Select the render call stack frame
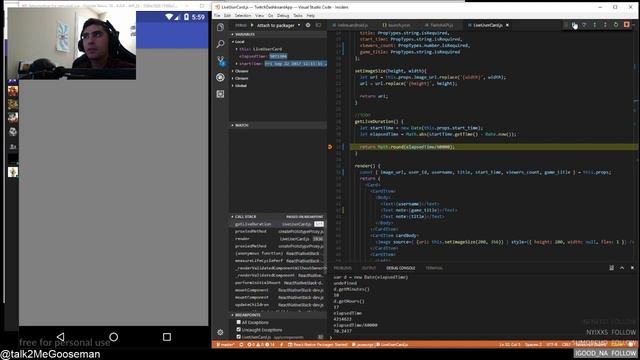640x360 pixels. 278,239
